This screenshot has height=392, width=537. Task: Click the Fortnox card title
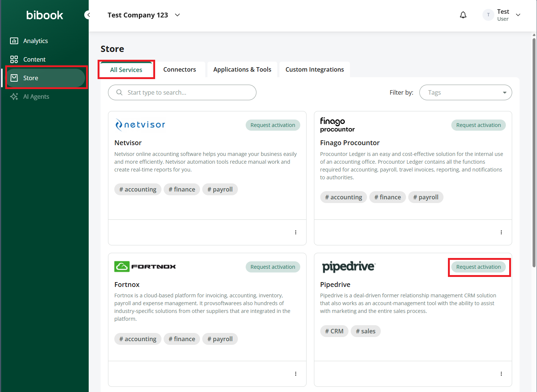127,285
